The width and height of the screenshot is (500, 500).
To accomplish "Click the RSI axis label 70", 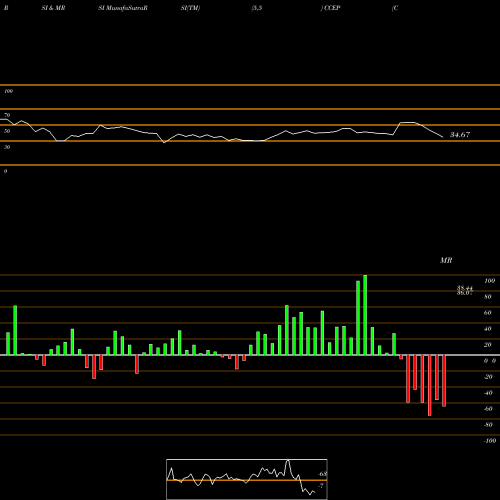I will click(x=7, y=115).
